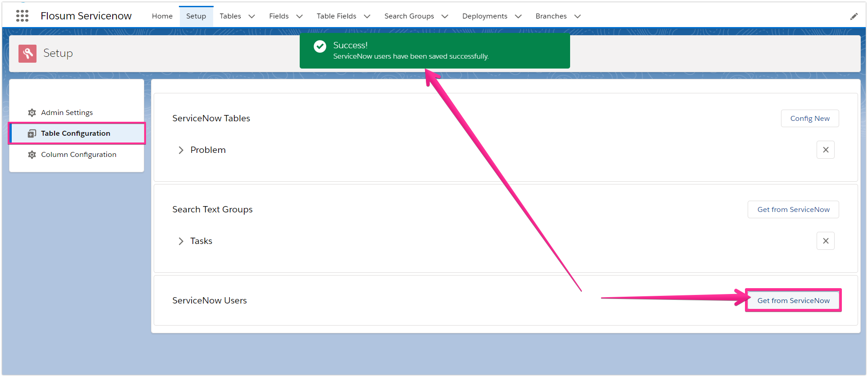Click the success checkmark icon in toast
Image resolution: width=868 pixels, height=377 pixels.
tap(320, 46)
